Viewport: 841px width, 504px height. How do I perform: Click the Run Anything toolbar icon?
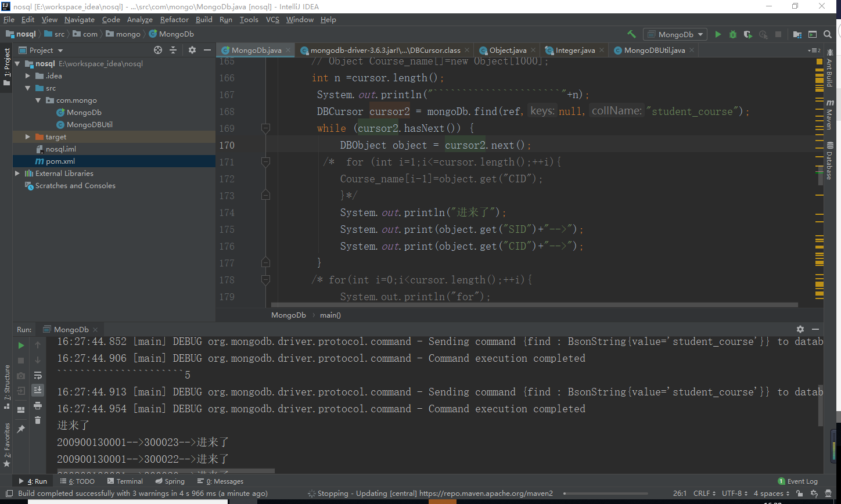pyautogui.click(x=812, y=34)
